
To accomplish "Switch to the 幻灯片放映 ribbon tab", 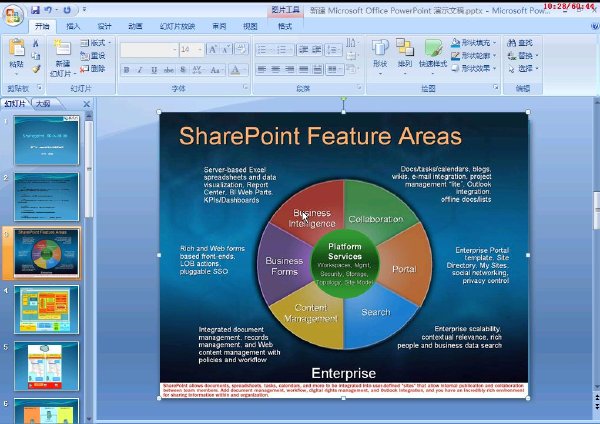I will (177, 26).
